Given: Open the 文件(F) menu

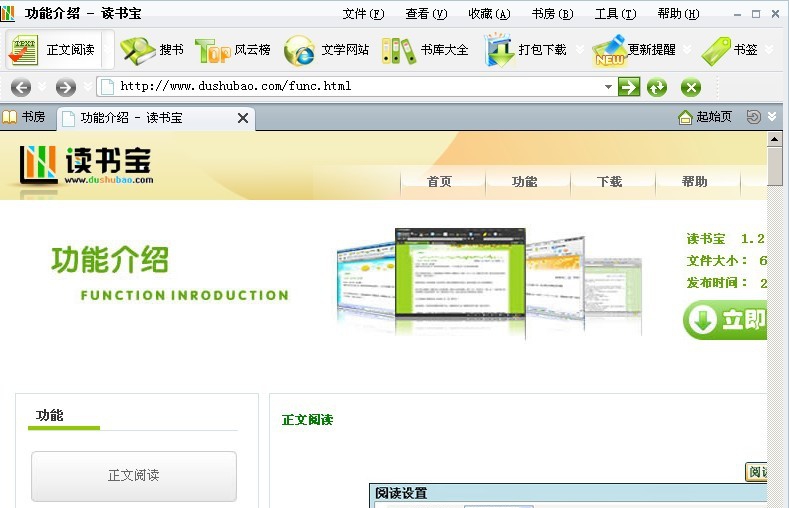Looking at the screenshot, I should (x=363, y=14).
